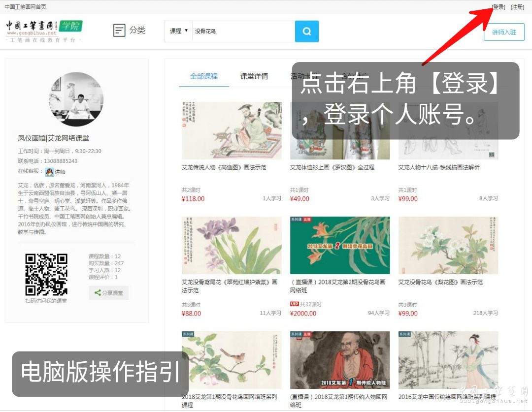
Task: Click the 联系电话：13088885243 line
Action: (48, 161)
